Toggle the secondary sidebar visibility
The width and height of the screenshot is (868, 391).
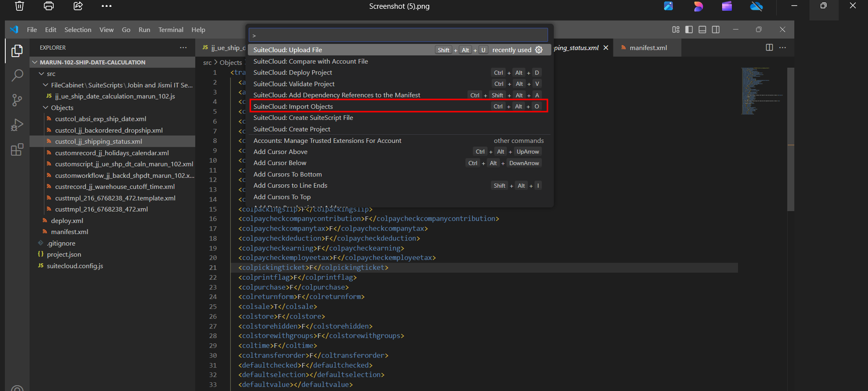[x=716, y=30]
